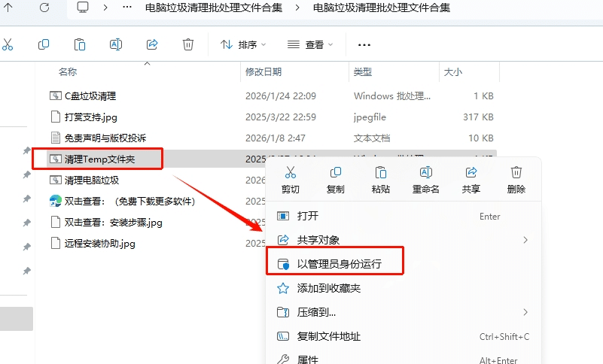The image size is (603, 364).
Task: Expand the 共享对象 submenu arrow
Action: (x=525, y=240)
